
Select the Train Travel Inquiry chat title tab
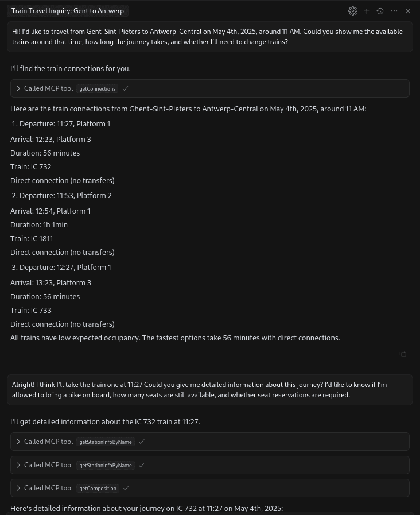pyautogui.click(x=68, y=11)
